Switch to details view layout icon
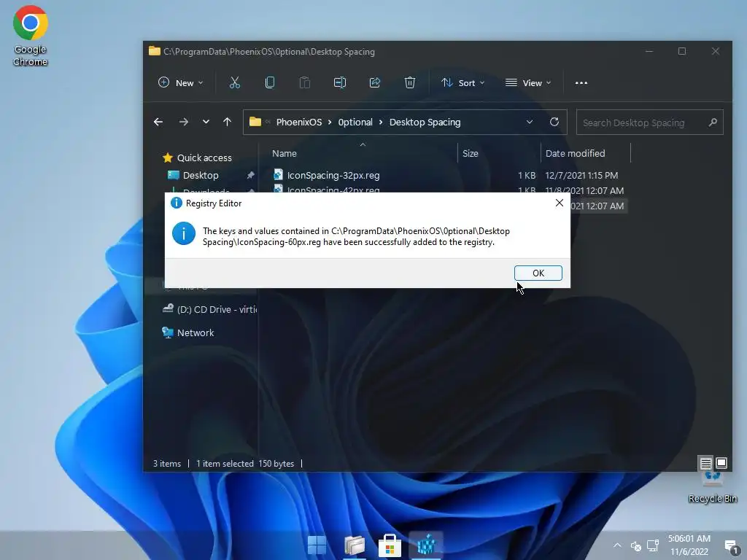The height and width of the screenshot is (560, 747). coord(706,463)
